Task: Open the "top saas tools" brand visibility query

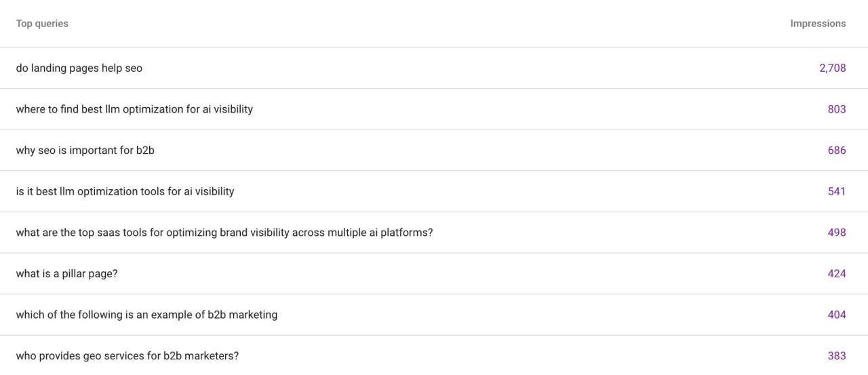Action: click(224, 233)
